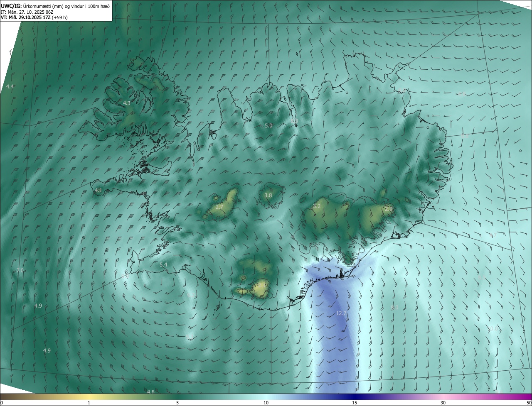
Task: Click the color scale tick label 1
Action: 89,403
